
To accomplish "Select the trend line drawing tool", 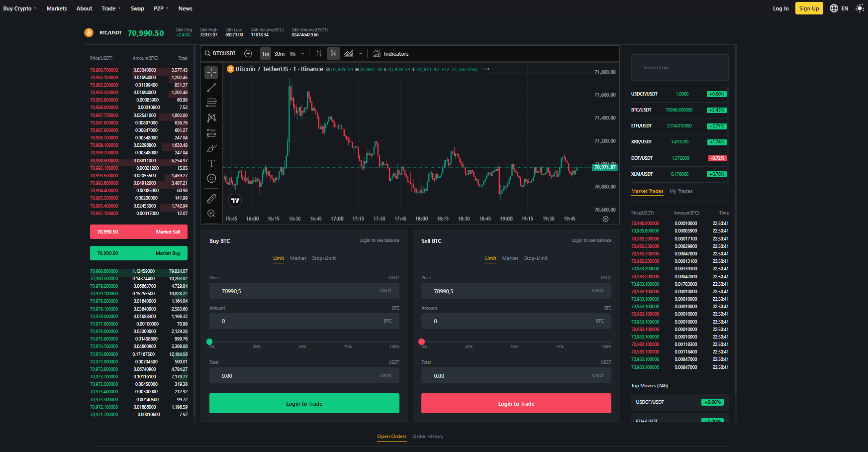I will click(x=211, y=88).
